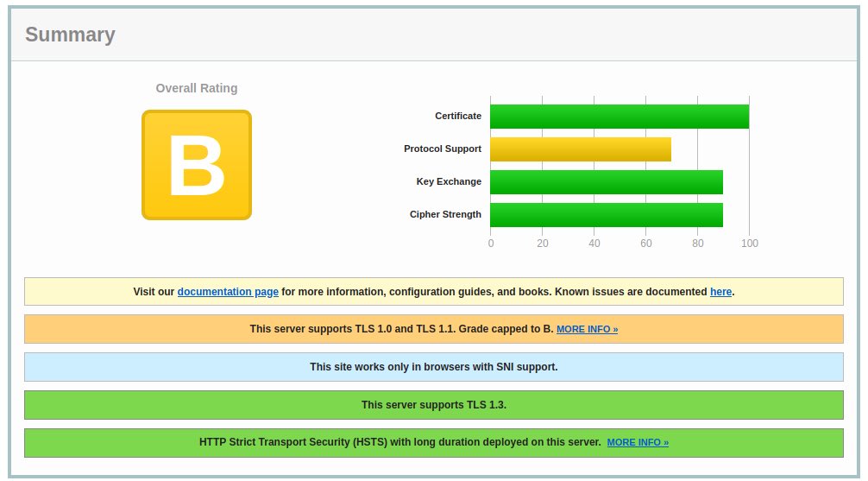Click the 60 axis label on chart
The image size is (868, 481).
tap(646, 244)
